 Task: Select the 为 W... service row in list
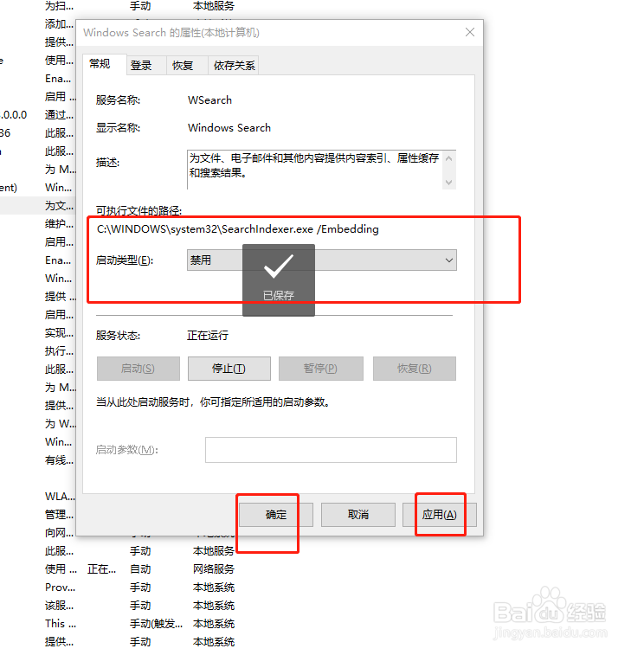(x=61, y=424)
